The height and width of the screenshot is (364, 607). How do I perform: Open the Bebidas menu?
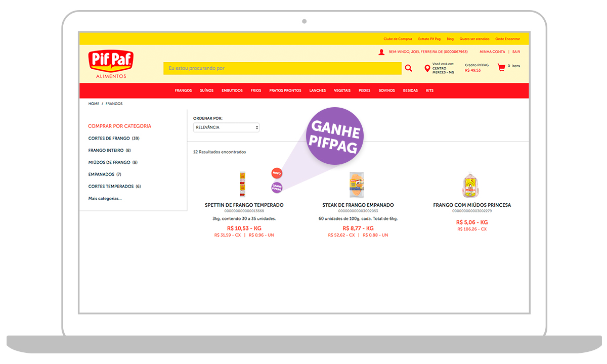pyautogui.click(x=411, y=90)
